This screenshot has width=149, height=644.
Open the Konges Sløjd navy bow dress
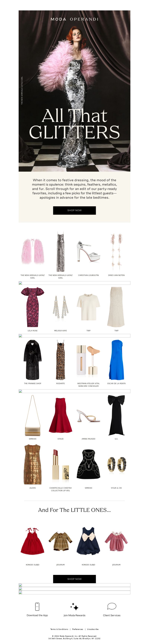tap(88, 541)
